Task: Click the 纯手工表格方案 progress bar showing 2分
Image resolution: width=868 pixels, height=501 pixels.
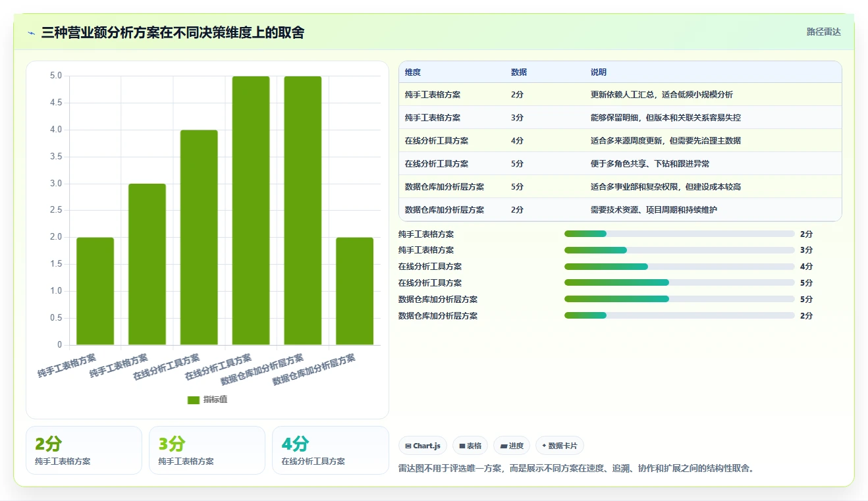Action: tap(680, 234)
